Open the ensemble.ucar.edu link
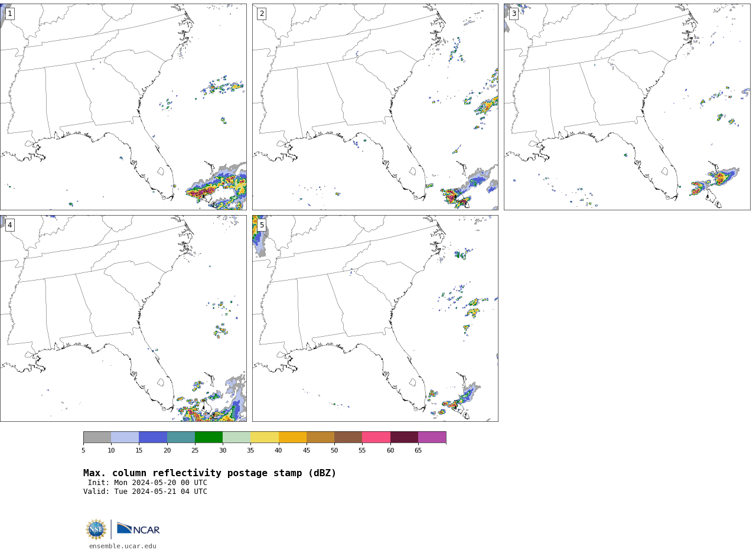The image size is (756, 553). point(123,546)
